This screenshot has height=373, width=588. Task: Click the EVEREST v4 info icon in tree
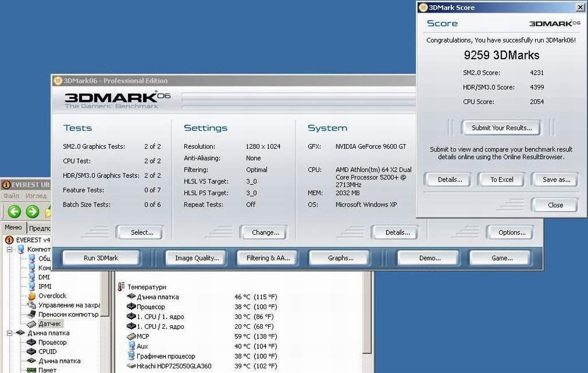pos(9,240)
